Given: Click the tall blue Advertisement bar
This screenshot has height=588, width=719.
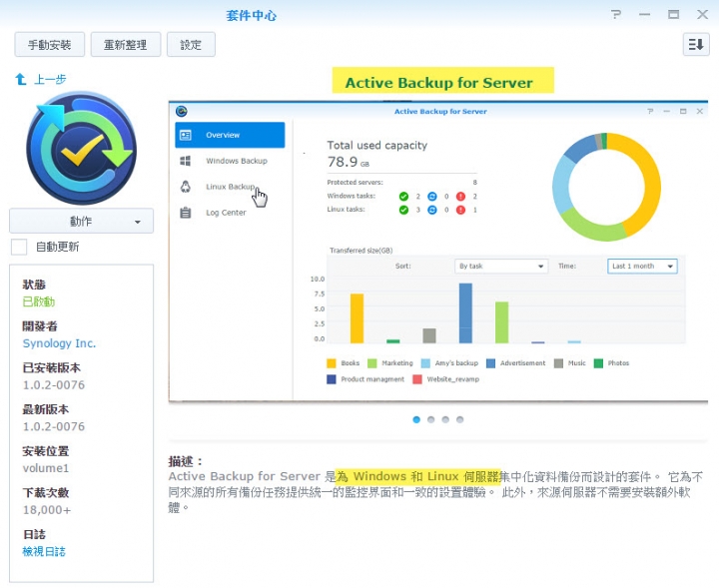Looking at the screenshot, I should click(465, 313).
